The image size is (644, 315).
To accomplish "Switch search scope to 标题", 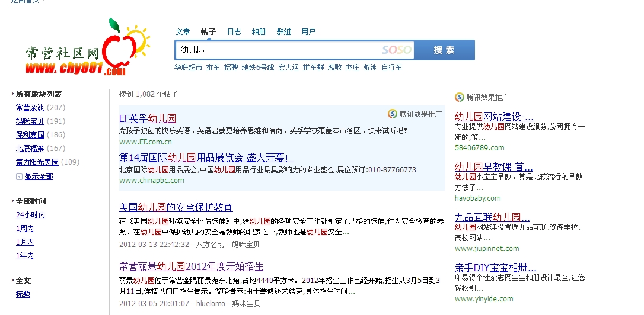I will click(x=23, y=294).
